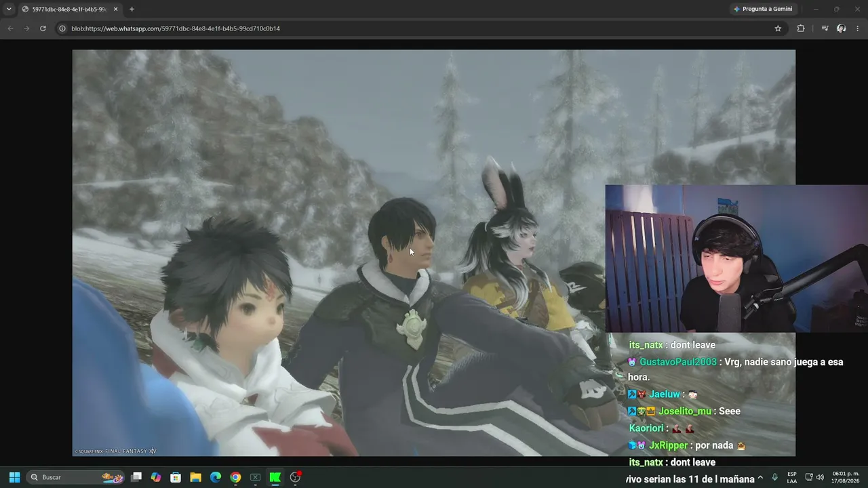Open the Chrome three-dot menu
Screen dimensions: 868x488
[x=858, y=28]
